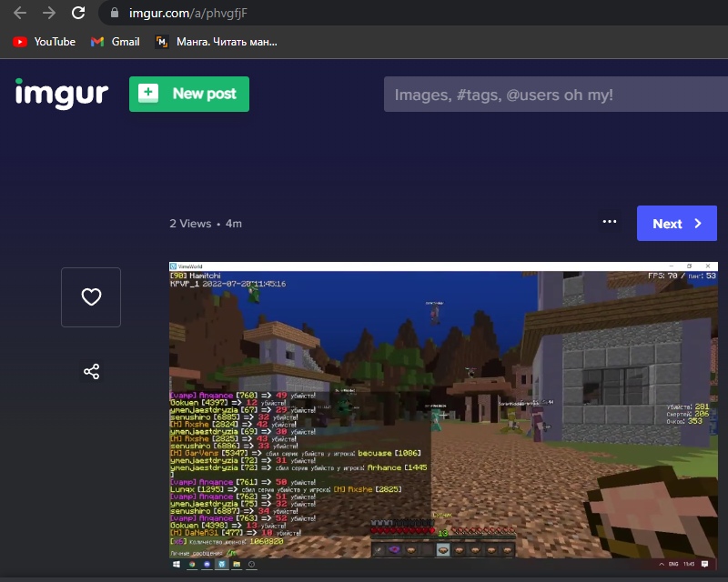Click the highlighted hotbar slot in the game image
This screenshot has height=582, width=728.
click(442, 548)
